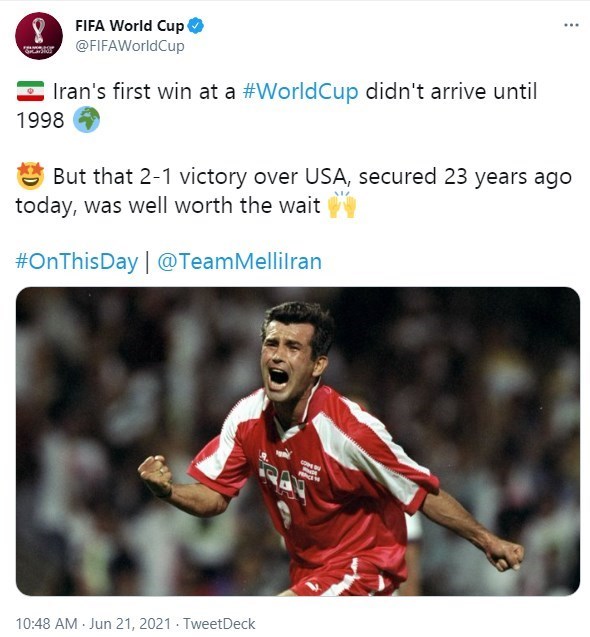Click the TweetDeck source label

219,624
